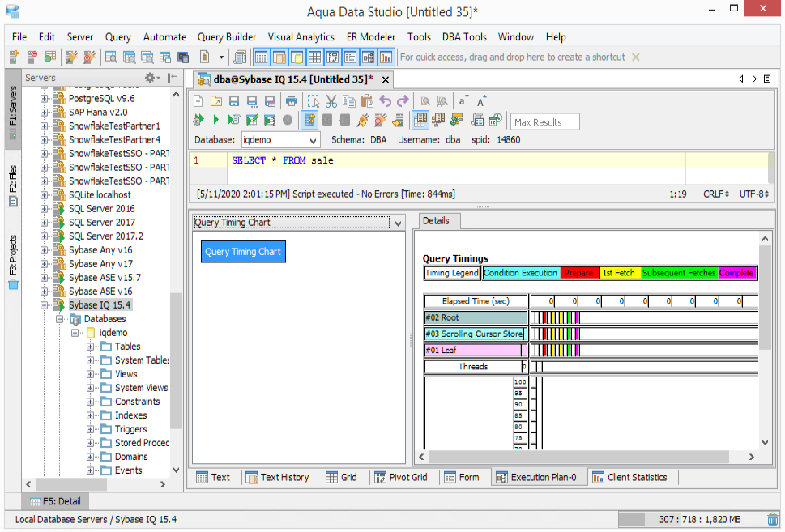Click the memory garbage collection trash icon

[x=773, y=519]
